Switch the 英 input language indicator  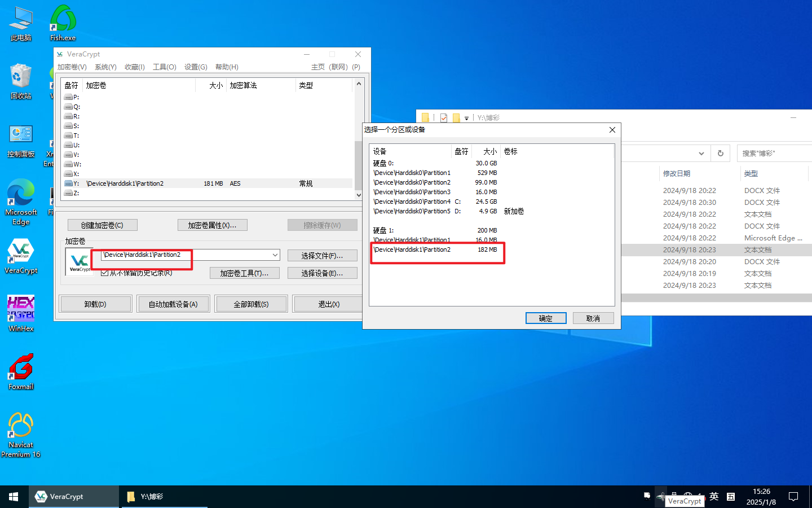point(714,497)
